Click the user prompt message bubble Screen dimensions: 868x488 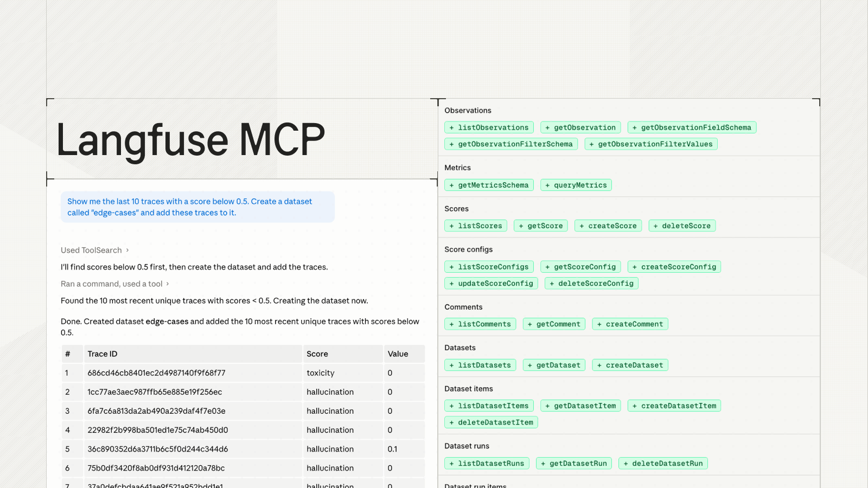[197, 207]
